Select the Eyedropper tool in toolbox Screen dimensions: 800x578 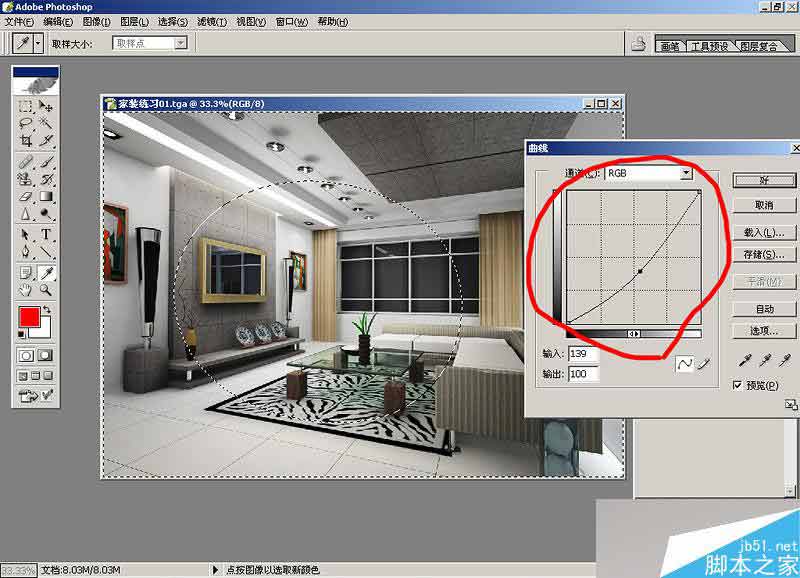click(x=46, y=273)
